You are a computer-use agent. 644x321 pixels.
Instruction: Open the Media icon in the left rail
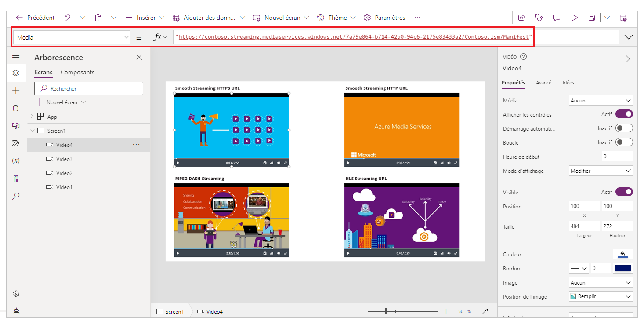16,126
